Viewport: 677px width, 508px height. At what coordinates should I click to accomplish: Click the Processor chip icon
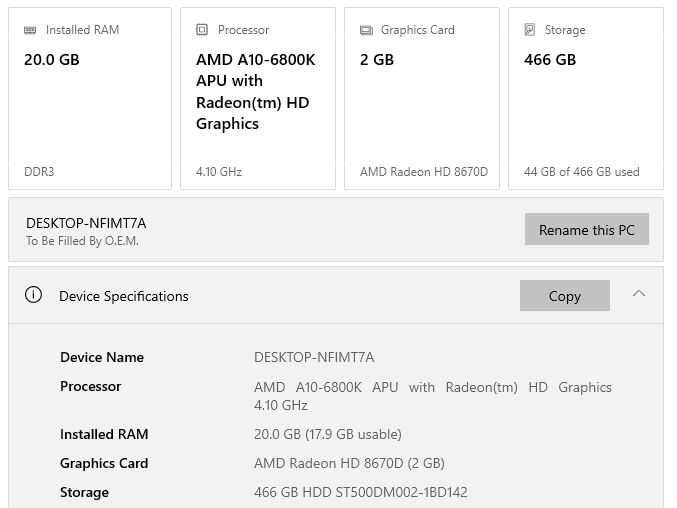tap(202, 30)
